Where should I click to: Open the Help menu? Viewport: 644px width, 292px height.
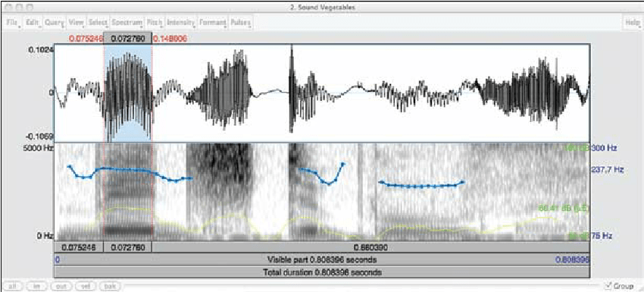pos(633,23)
